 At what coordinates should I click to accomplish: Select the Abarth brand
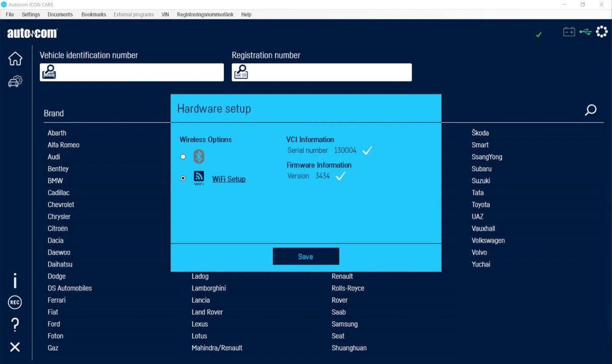[57, 133]
